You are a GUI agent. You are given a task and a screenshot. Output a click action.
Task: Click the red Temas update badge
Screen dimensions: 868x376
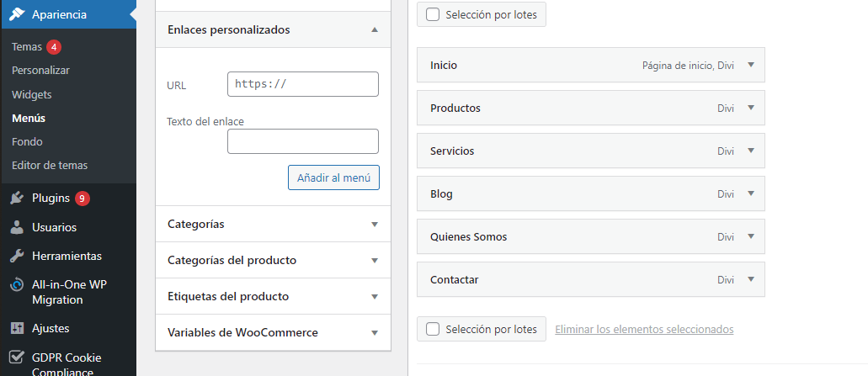coord(54,47)
